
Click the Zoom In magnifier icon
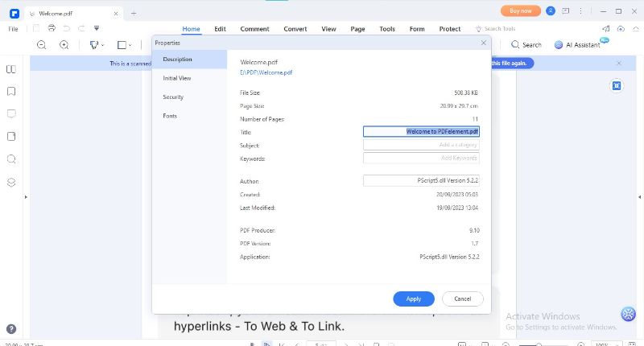pos(64,45)
